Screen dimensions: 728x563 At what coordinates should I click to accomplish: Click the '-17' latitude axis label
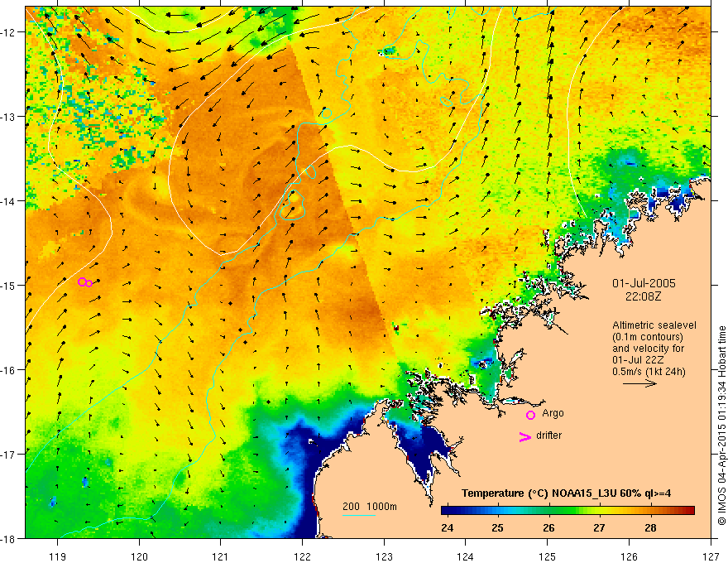pyautogui.click(x=8, y=454)
